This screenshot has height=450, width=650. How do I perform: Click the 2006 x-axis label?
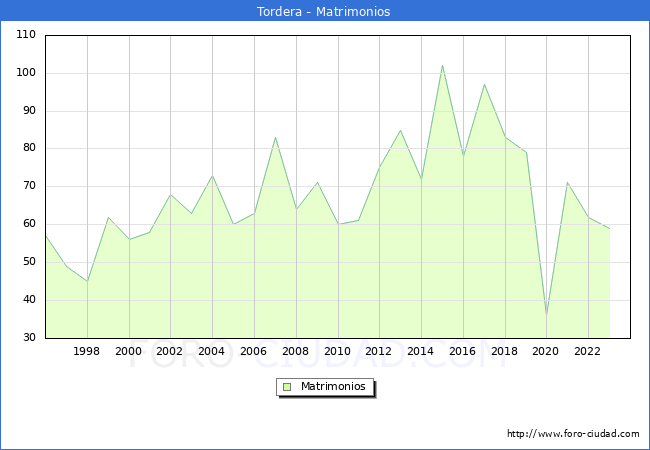pyautogui.click(x=253, y=351)
